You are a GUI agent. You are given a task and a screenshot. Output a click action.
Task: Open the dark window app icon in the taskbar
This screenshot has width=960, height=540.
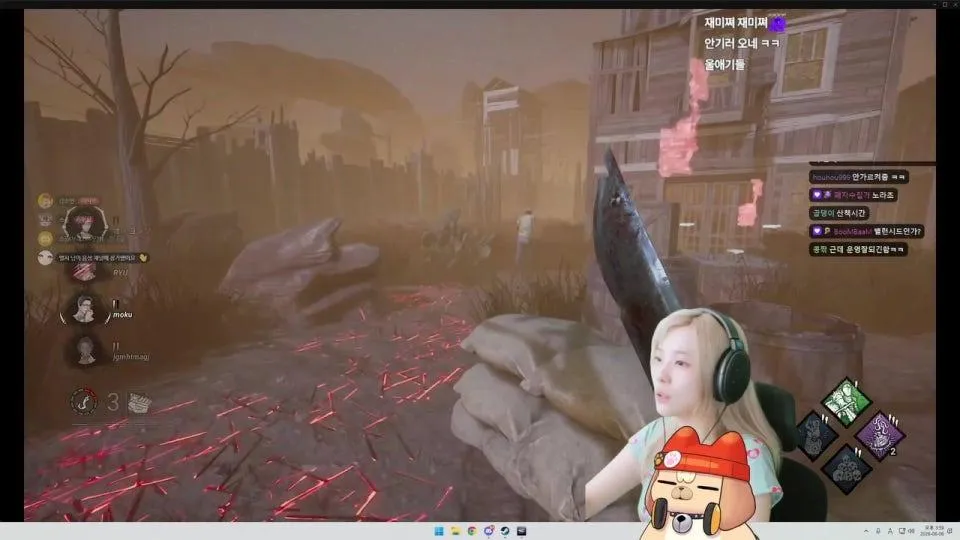click(522, 531)
